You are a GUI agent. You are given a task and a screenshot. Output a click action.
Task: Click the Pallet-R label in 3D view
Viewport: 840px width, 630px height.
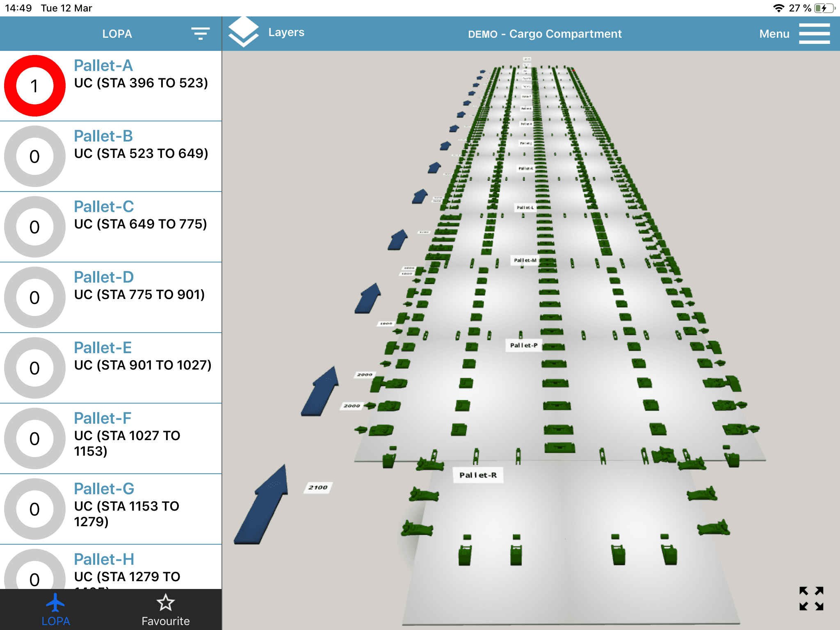(x=478, y=475)
